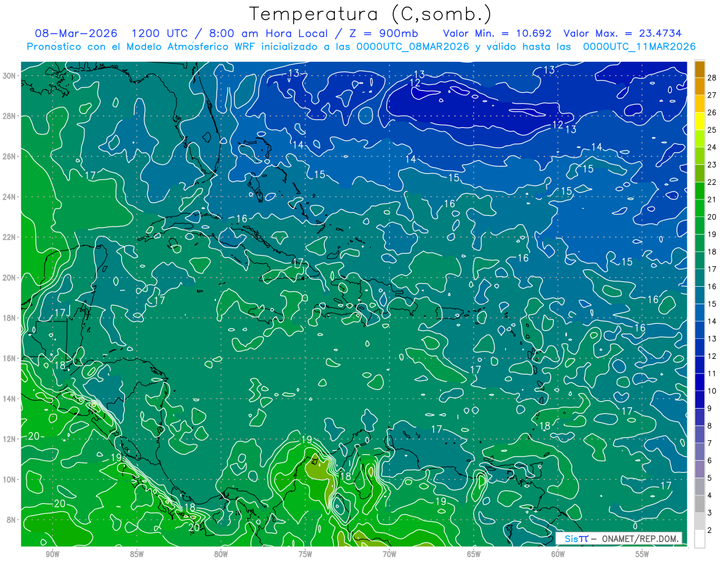Click the color-scale label '11'
Image resolution: width=728 pixels, height=562 pixels.
click(x=712, y=373)
